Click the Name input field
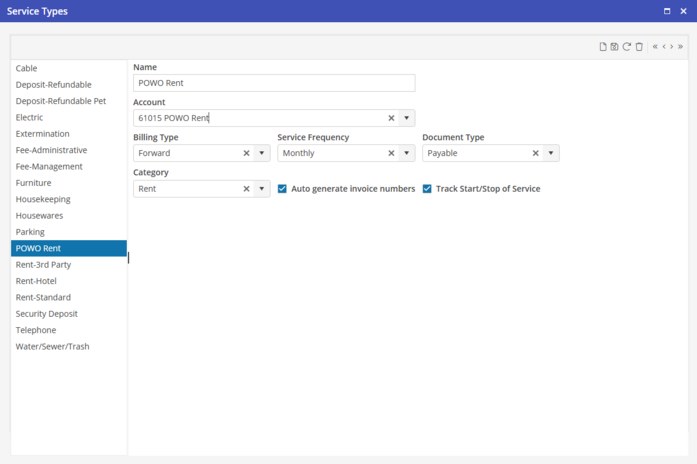 tap(273, 83)
